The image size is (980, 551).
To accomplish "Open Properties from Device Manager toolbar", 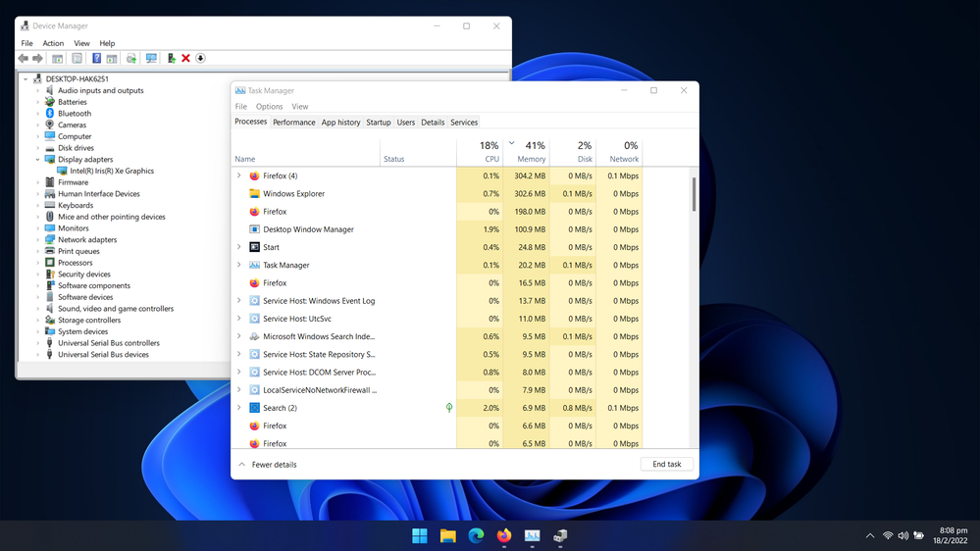I will (x=77, y=58).
